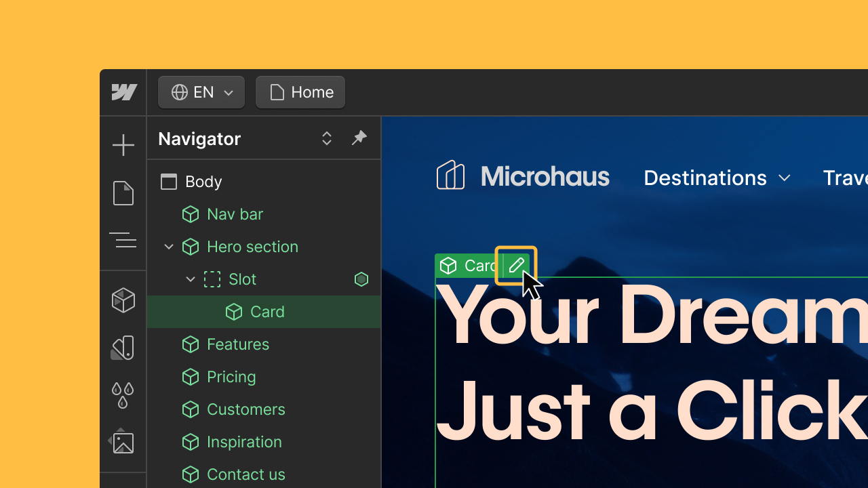Click the globe icon in locale button
This screenshot has width=868, height=488.
click(x=180, y=92)
